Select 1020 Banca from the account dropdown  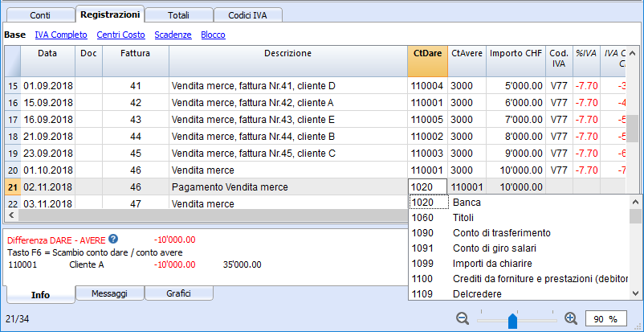pos(520,203)
